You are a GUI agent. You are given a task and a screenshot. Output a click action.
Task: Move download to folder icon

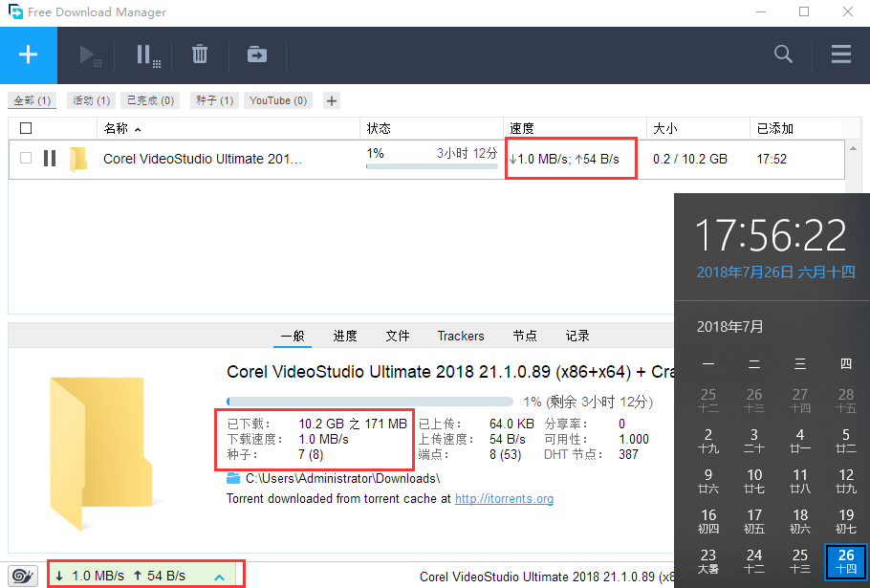(x=257, y=54)
